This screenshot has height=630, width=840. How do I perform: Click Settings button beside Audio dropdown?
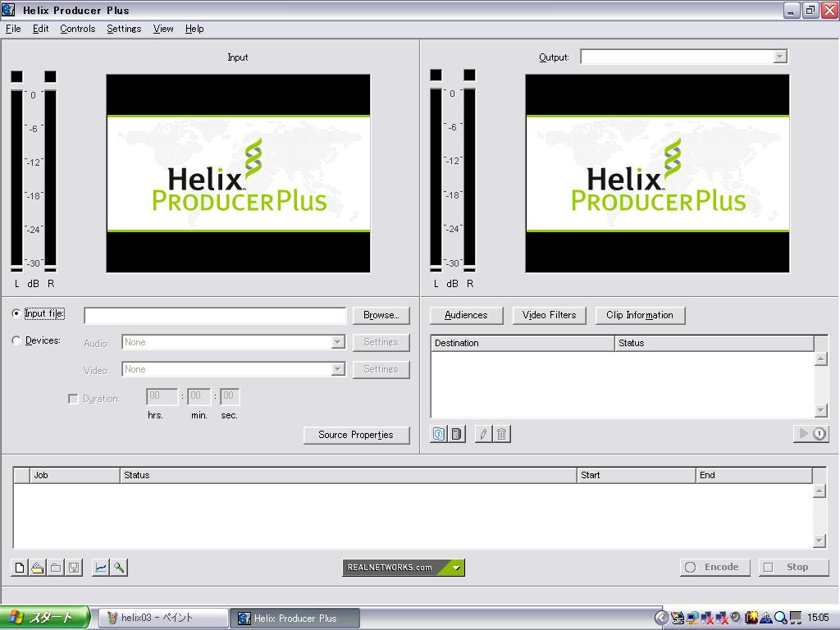381,342
